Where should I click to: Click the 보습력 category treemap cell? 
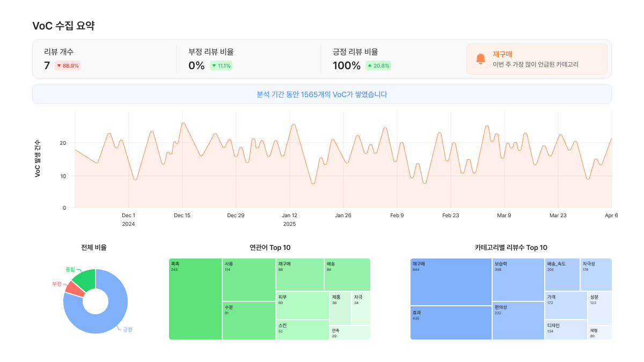coord(518,279)
